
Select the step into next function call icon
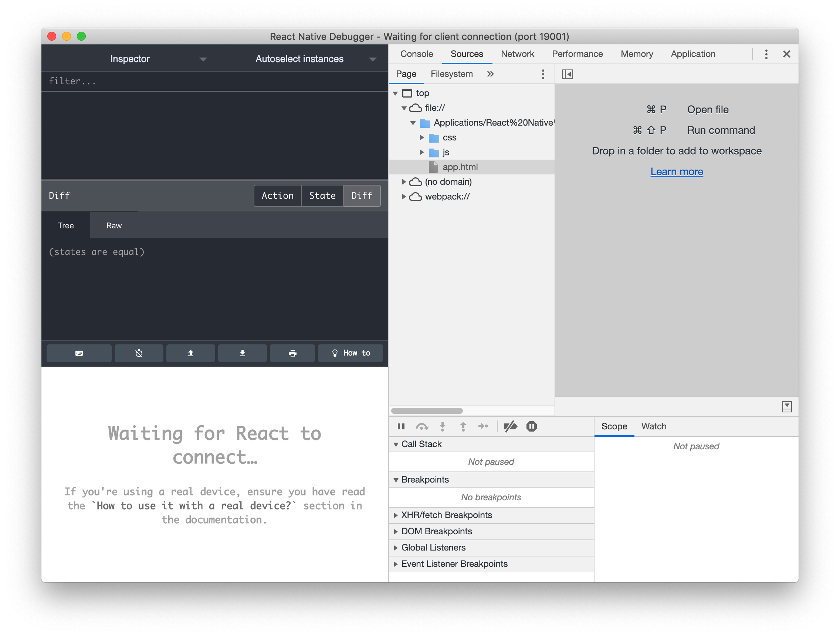[443, 426]
